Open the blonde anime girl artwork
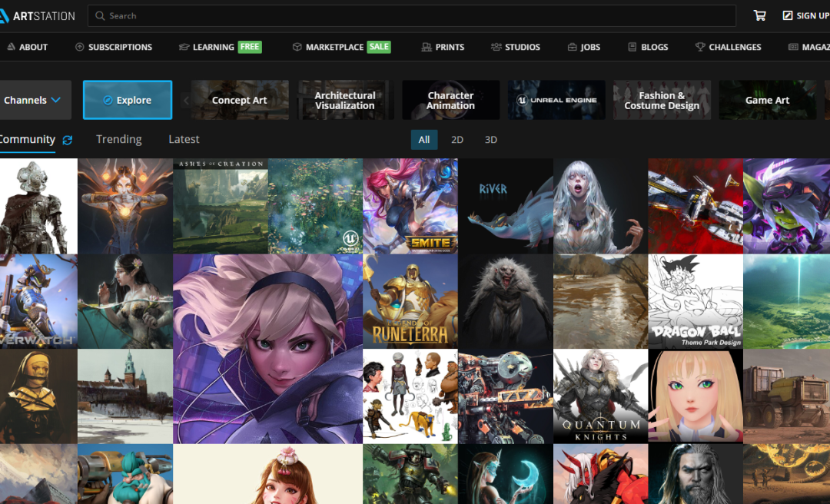The image size is (830, 504). pyautogui.click(x=696, y=396)
